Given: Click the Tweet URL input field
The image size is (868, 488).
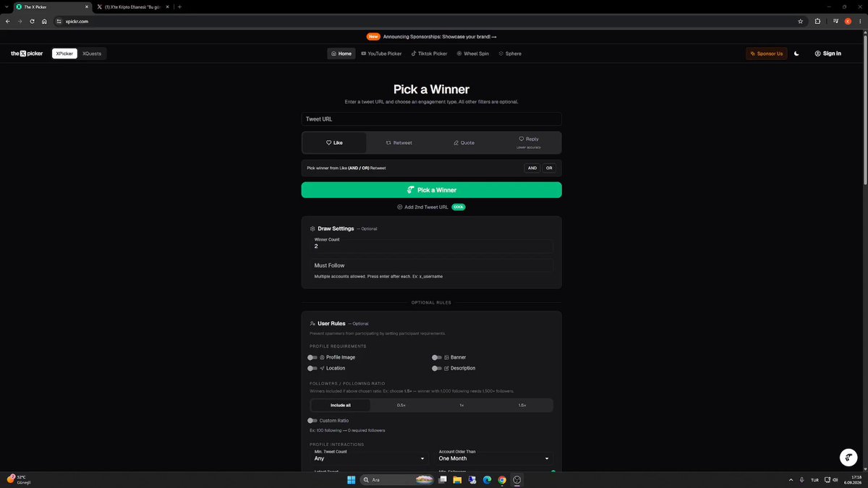Looking at the screenshot, I should click(432, 119).
